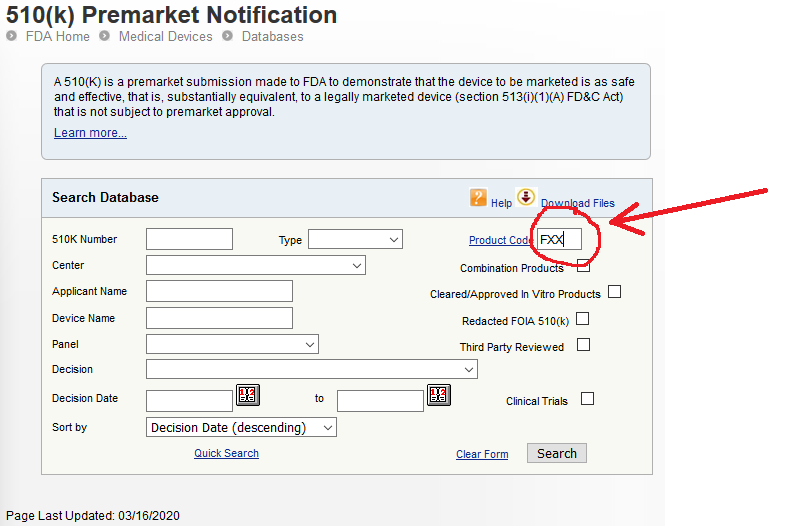Focus the 510K Number input field

coord(189,239)
